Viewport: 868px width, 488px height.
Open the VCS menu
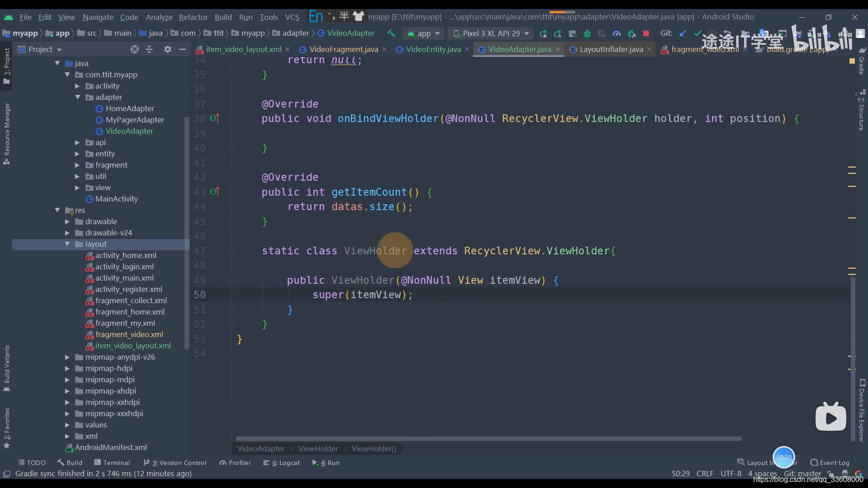pos(292,17)
